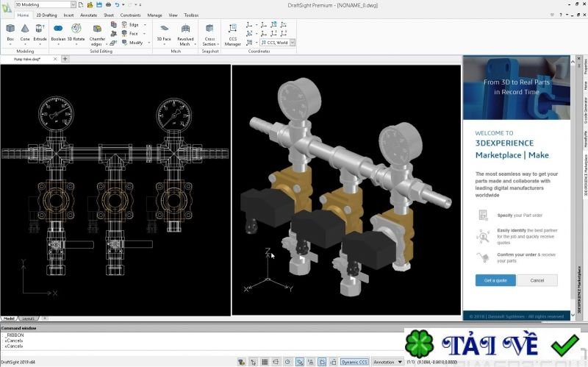The image size is (588, 367).
Task: Expand the 3D Modeling workspace dropdown
Action: pos(73,4)
